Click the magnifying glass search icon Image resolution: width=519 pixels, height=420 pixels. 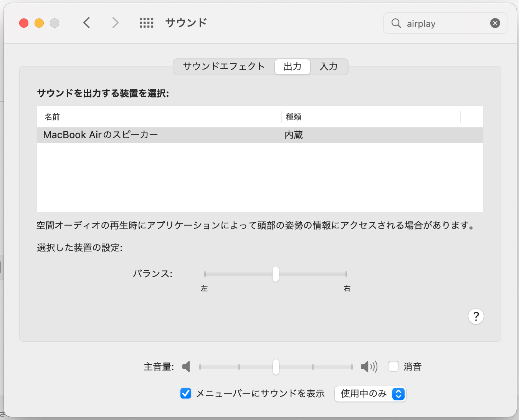coord(396,23)
